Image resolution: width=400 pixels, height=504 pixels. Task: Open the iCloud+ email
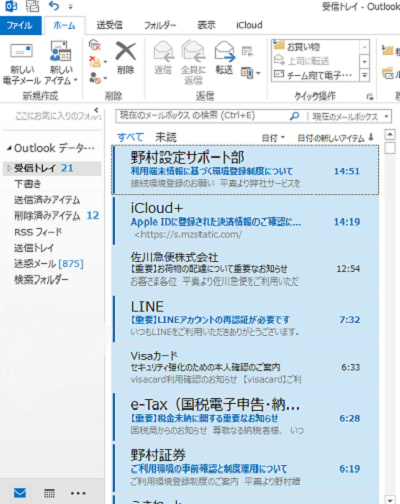[x=245, y=221]
